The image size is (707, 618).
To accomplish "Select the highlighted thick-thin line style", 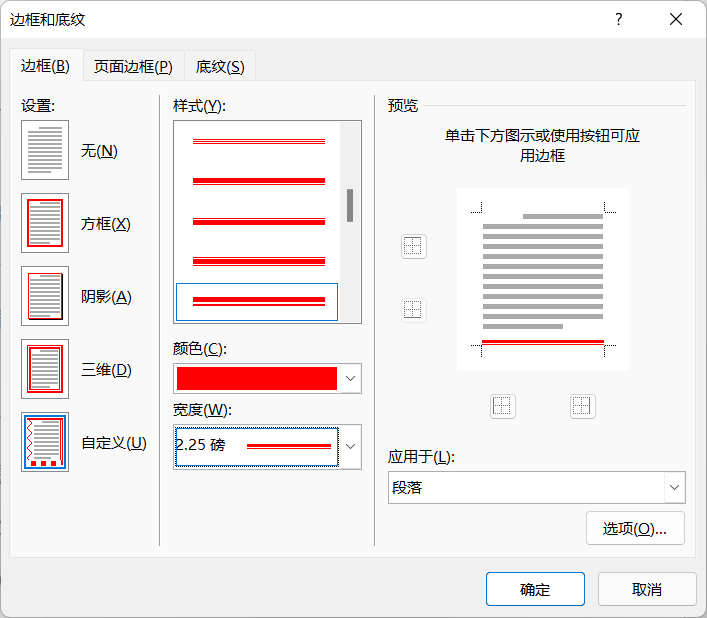I will point(257,302).
